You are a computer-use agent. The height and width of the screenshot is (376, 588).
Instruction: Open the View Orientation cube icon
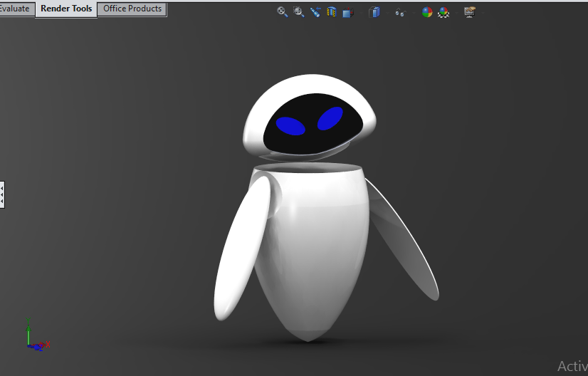click(x=348, y=12)
